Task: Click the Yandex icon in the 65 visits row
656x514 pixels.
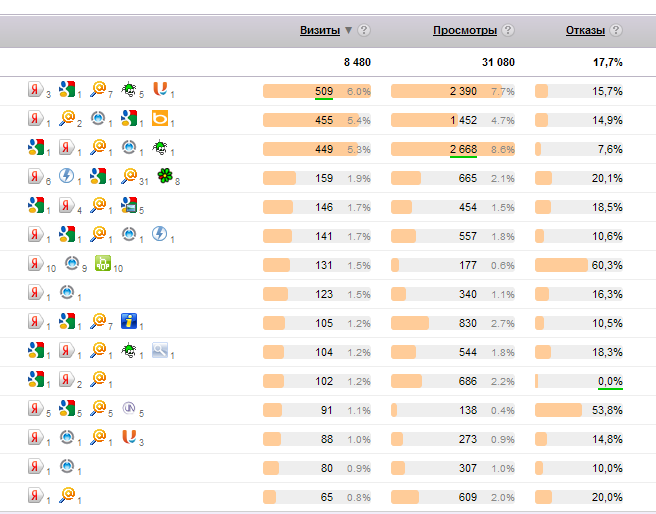Action: 36,495
